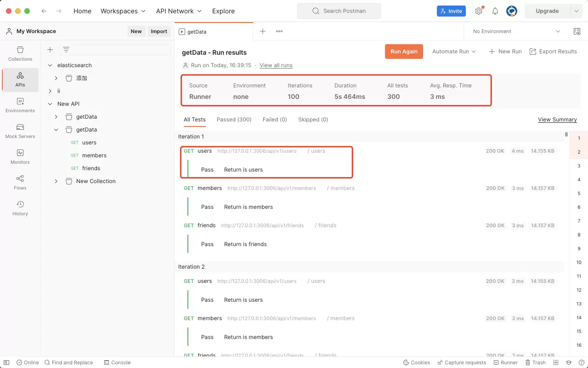Open Trash from the status bar
Image resolution: width=588 pixels, height=368 pixels.
(x=535, y=362)
